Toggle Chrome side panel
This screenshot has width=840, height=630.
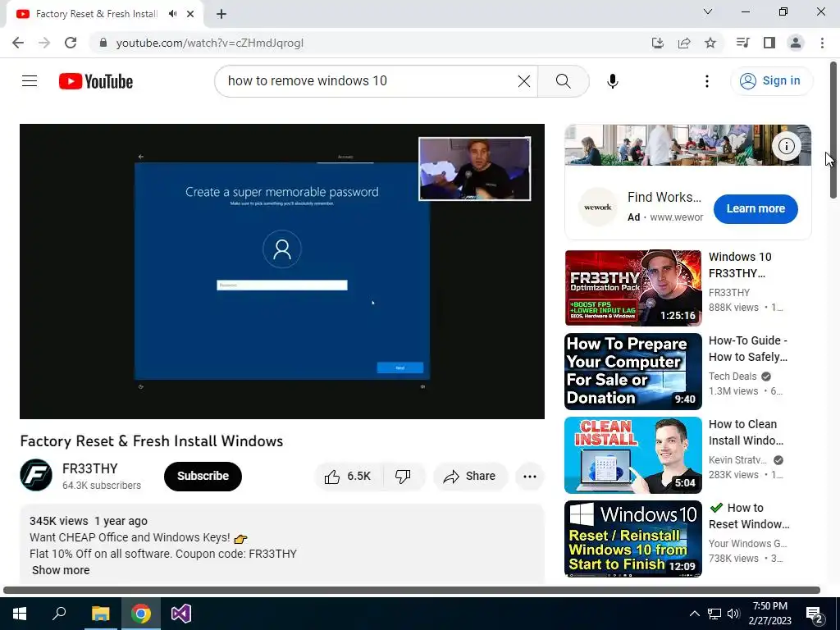769,43
